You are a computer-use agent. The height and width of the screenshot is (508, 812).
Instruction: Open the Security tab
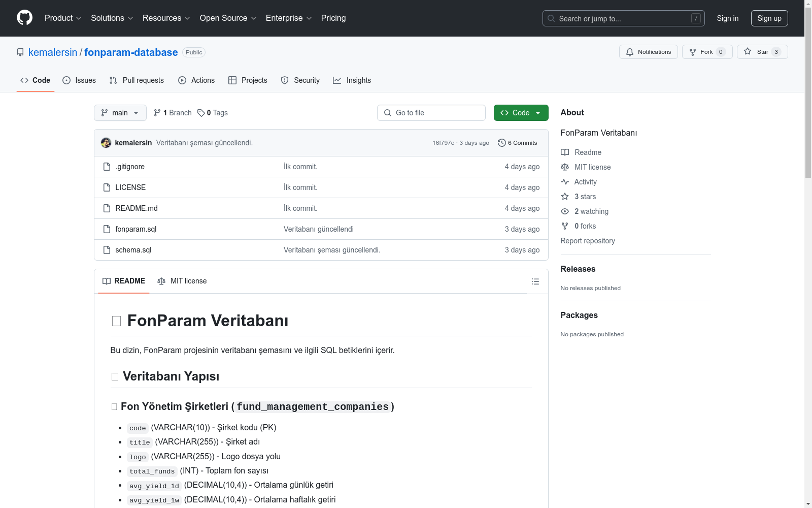[300, 80]
